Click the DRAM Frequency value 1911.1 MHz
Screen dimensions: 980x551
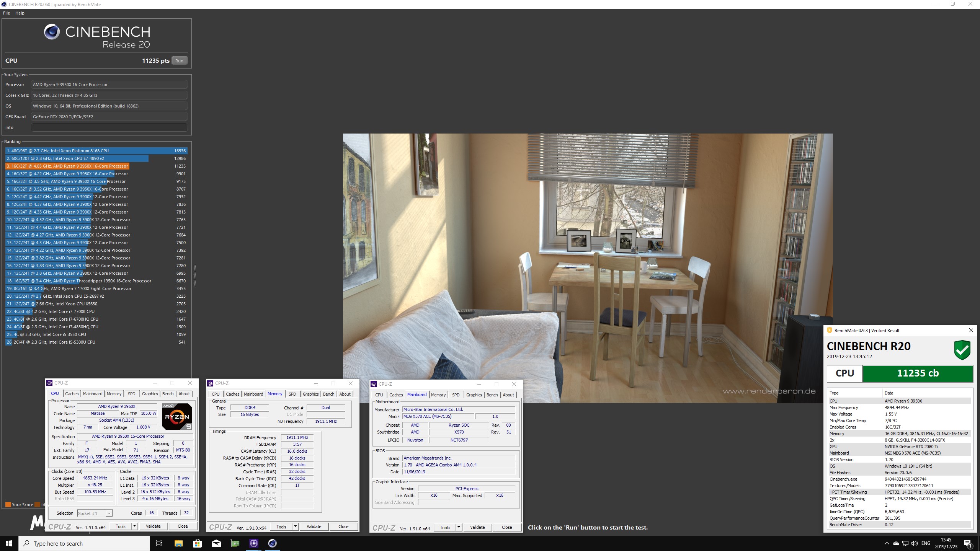(297, 437)
